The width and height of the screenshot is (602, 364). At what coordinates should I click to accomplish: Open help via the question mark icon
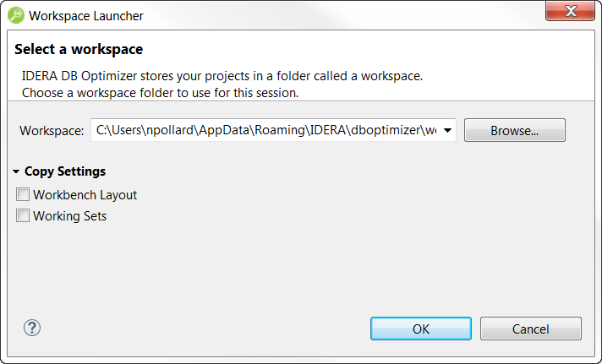coord(32,328)
